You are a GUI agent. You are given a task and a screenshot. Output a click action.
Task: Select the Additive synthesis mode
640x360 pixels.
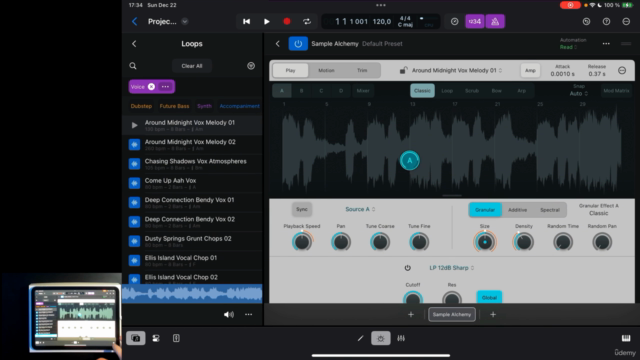pyautogui.click(x=518, y=210)
